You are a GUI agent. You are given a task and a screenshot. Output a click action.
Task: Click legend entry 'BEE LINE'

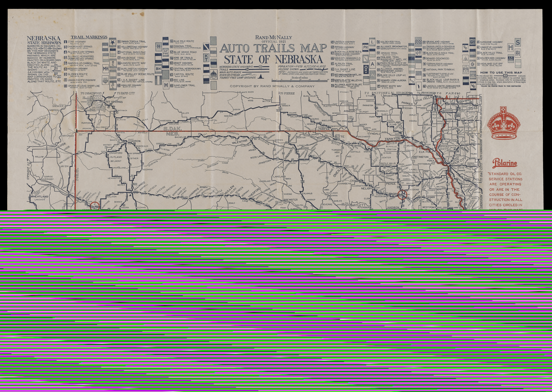(x=179, y=80)
